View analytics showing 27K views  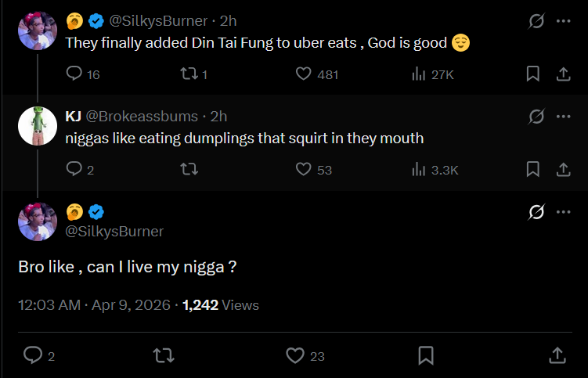pos(417,74)
